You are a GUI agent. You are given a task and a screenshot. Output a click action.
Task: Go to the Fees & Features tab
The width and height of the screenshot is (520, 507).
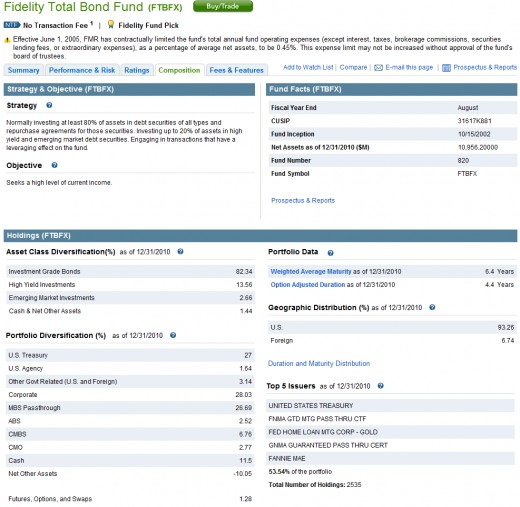(236, 70)
